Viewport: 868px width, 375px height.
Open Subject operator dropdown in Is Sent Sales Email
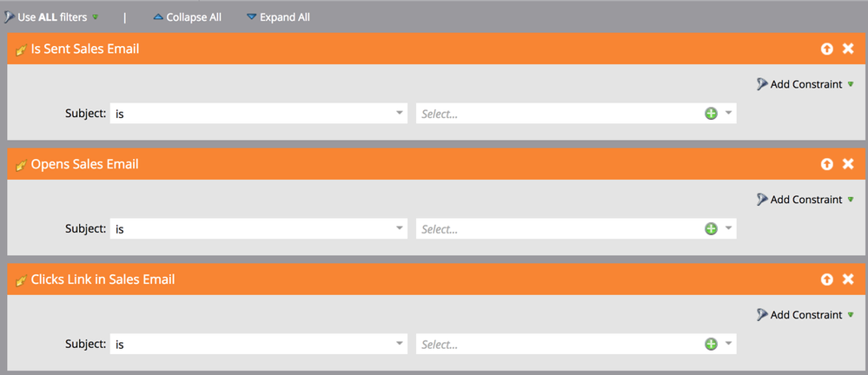pos(259,114)
